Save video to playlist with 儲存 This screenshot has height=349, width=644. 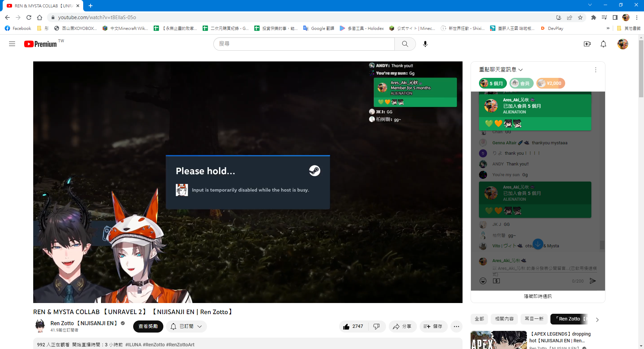(433, 327)
